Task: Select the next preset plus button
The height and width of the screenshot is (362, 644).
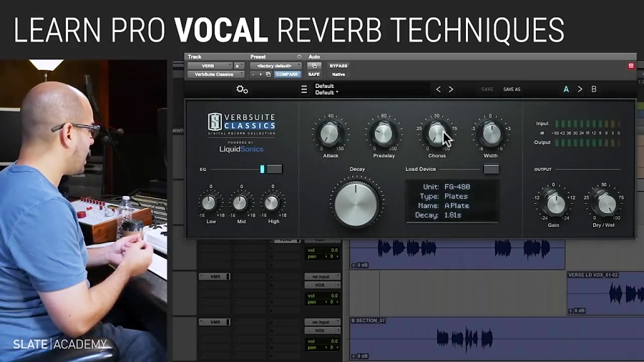Action: pos(260,74)
